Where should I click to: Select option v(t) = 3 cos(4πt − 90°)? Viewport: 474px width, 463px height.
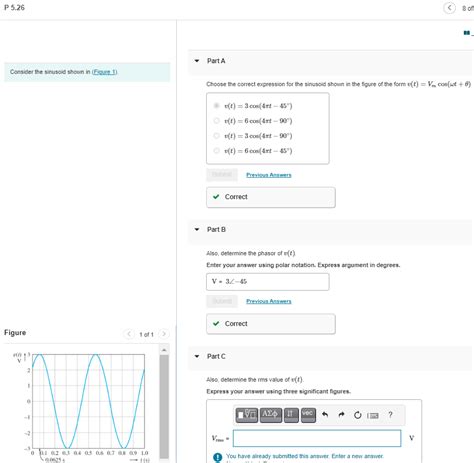point(216,136)
